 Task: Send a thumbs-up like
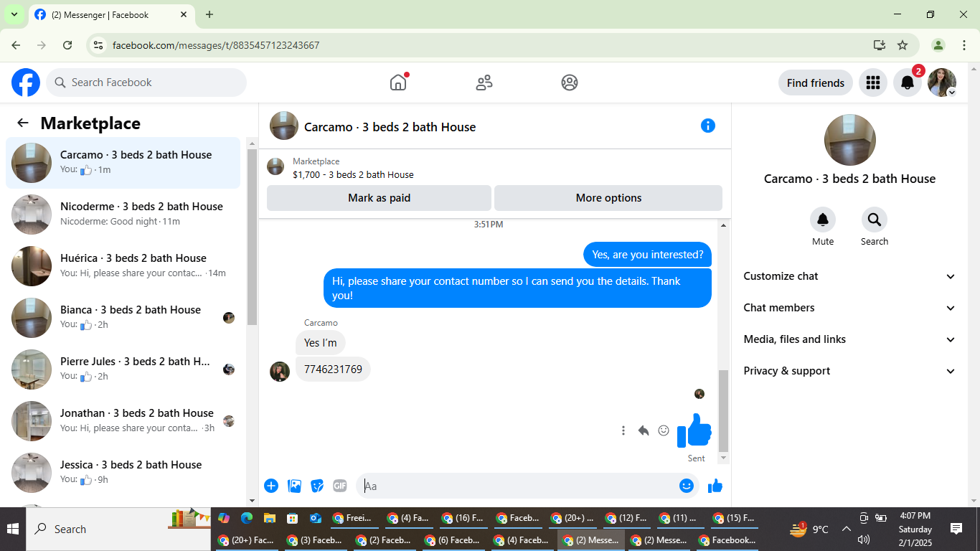[x=715, y=486]
